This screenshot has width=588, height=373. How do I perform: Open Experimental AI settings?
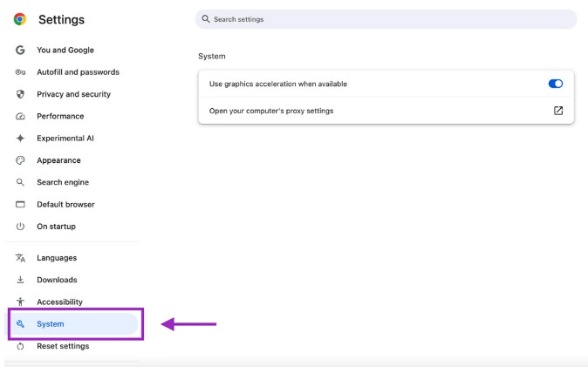[x=65, y=139]
